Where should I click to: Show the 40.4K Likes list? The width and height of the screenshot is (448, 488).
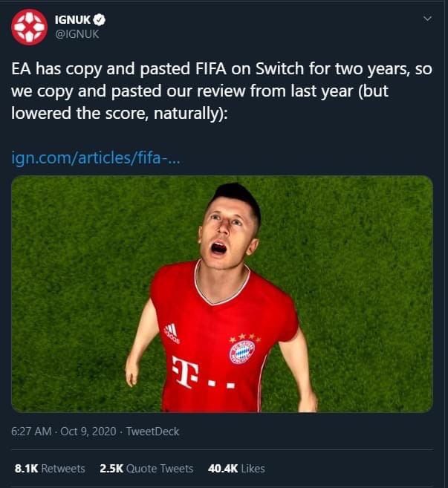tap(236, 469)
